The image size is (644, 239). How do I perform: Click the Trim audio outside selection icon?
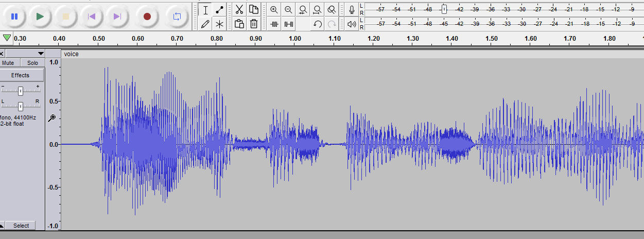click(274, 24)
